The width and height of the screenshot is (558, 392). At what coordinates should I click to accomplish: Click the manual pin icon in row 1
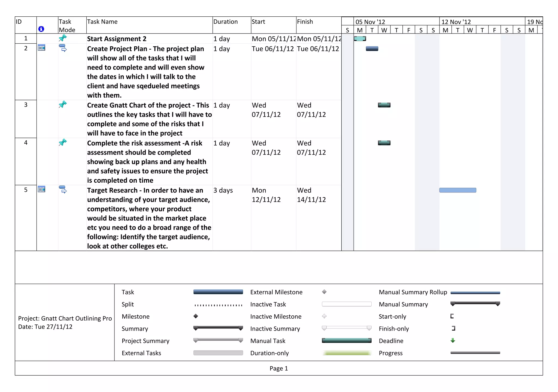pyautogui.click(x=63, y=38)
